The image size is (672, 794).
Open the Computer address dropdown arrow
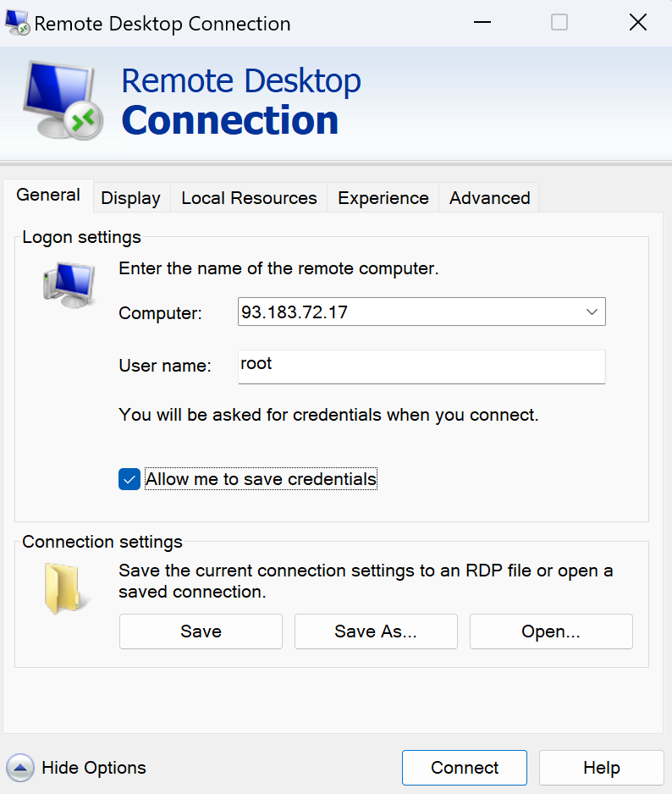592,312
